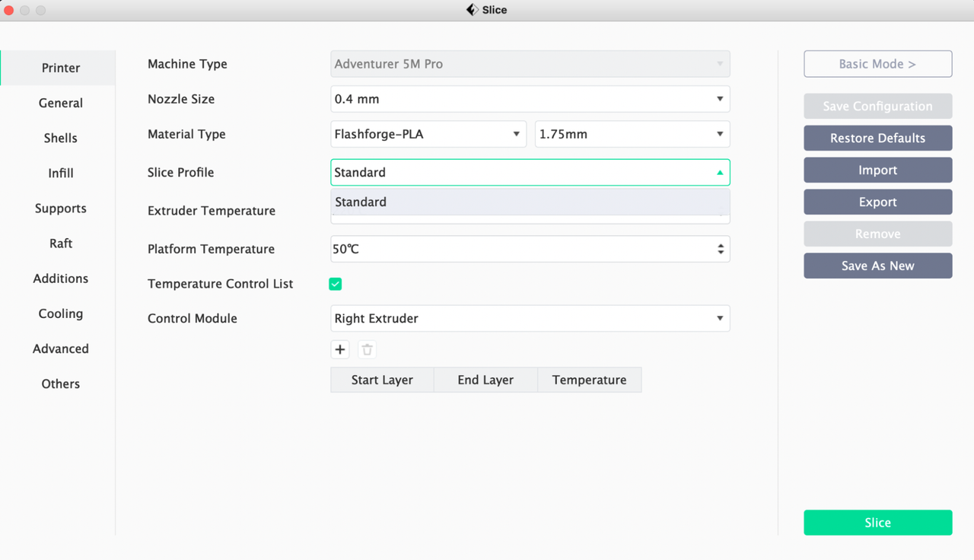Click the Machine Type dropdown

pyautogui.click(x=530, y=64)
